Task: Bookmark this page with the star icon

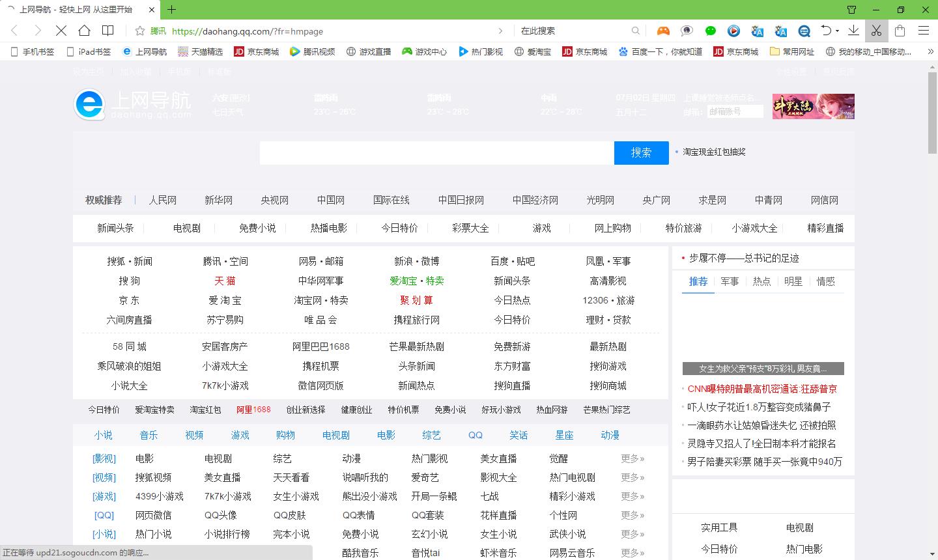Action: (139, 31)
